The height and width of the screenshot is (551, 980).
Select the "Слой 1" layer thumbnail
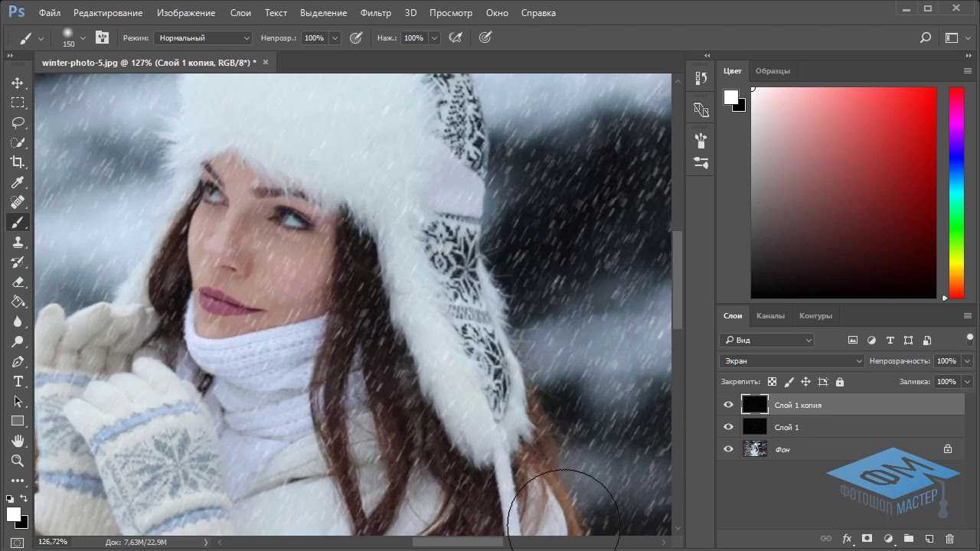pos(755,427)
